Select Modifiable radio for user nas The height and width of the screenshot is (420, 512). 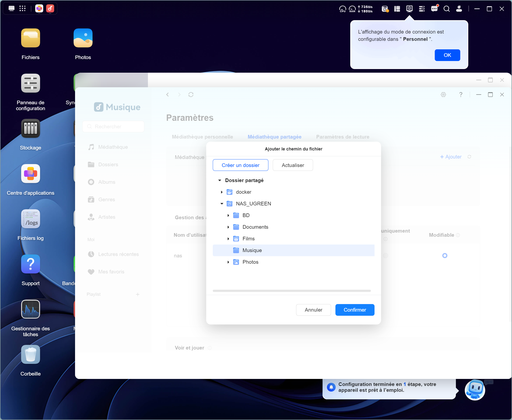(x=445, y=255)
